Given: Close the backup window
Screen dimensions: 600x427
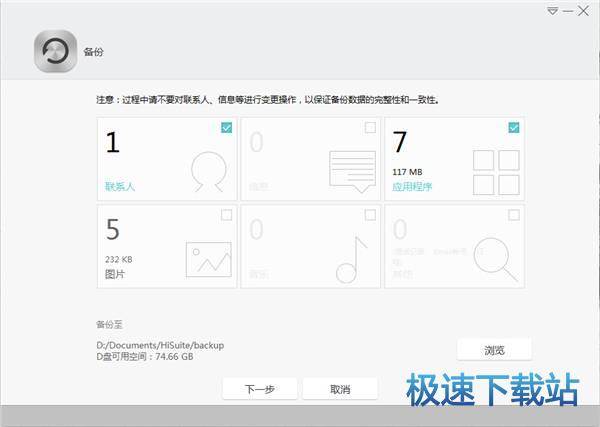Looking at the screenshot, I should click(x=583, y=11).
